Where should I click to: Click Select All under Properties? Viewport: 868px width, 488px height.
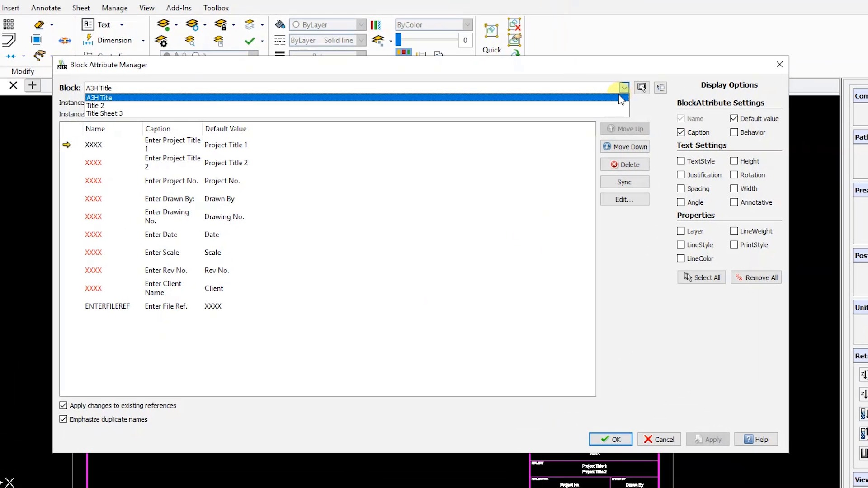[x=701, y=277]
